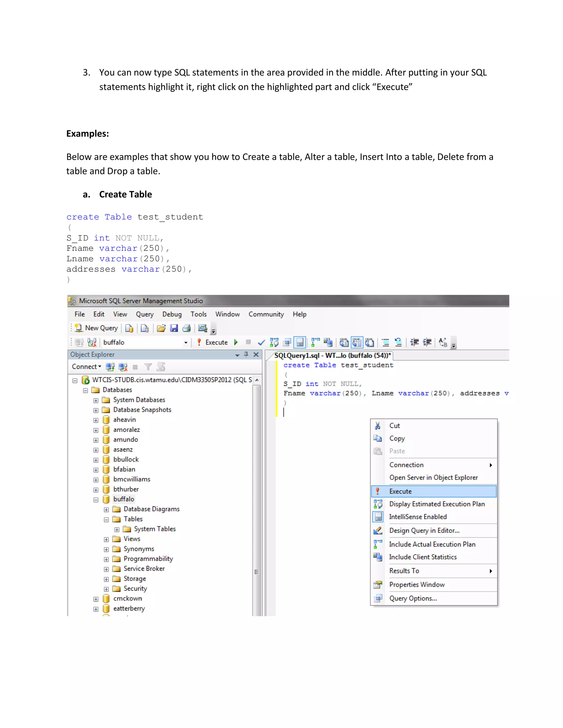Toggle Object Explorer Auto Hide pin
The height and width of the screenshot is (728, 563).
[246, 354]
